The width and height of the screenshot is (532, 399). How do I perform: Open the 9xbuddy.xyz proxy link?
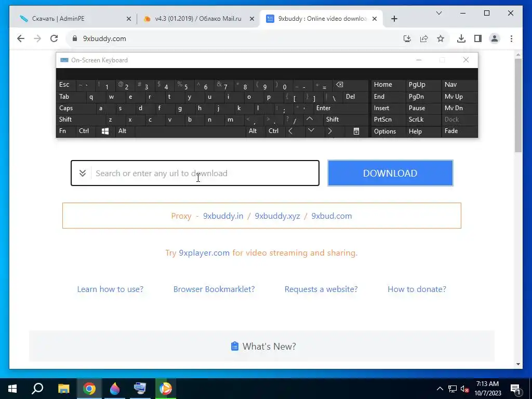click(x=277, y=216)
